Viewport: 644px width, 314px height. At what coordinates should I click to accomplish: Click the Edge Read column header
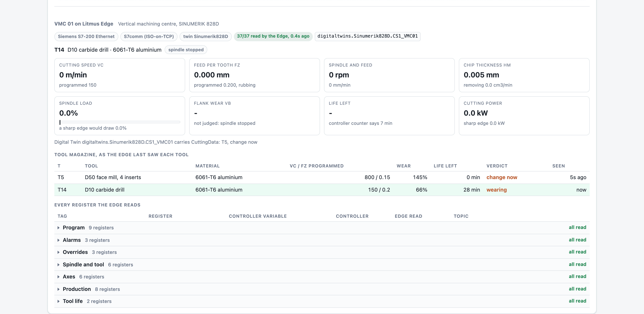point(408,216)
